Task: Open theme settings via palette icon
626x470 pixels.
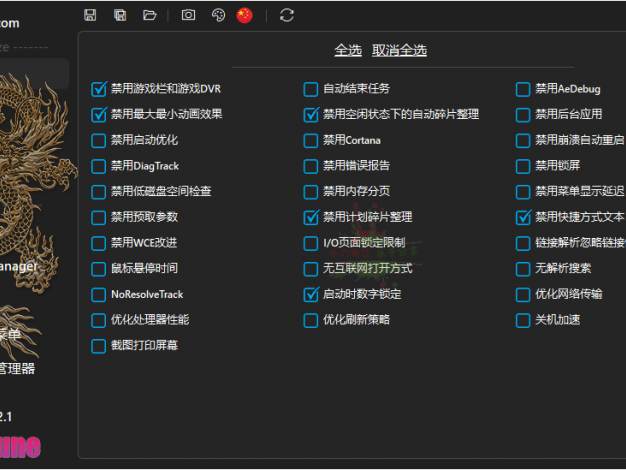Action: point(218,15)
